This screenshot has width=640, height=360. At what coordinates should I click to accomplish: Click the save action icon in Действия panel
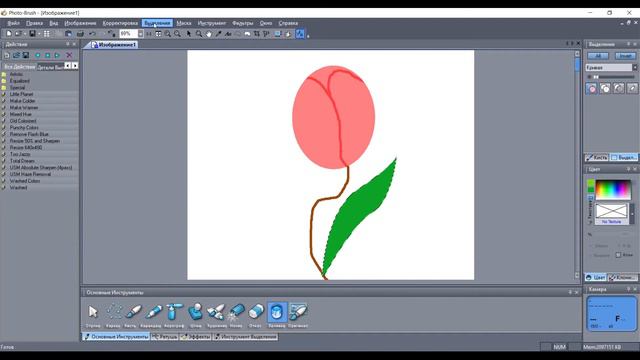tap(26, 55)
